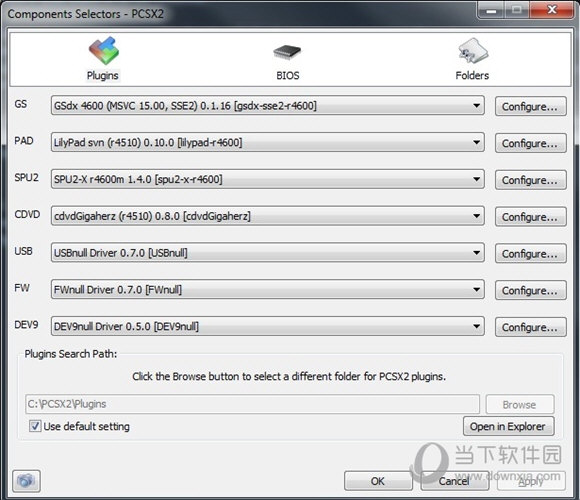Click the Browse button instruction text
The width and height of the screenshot is (580, 500).
(289, 376)
